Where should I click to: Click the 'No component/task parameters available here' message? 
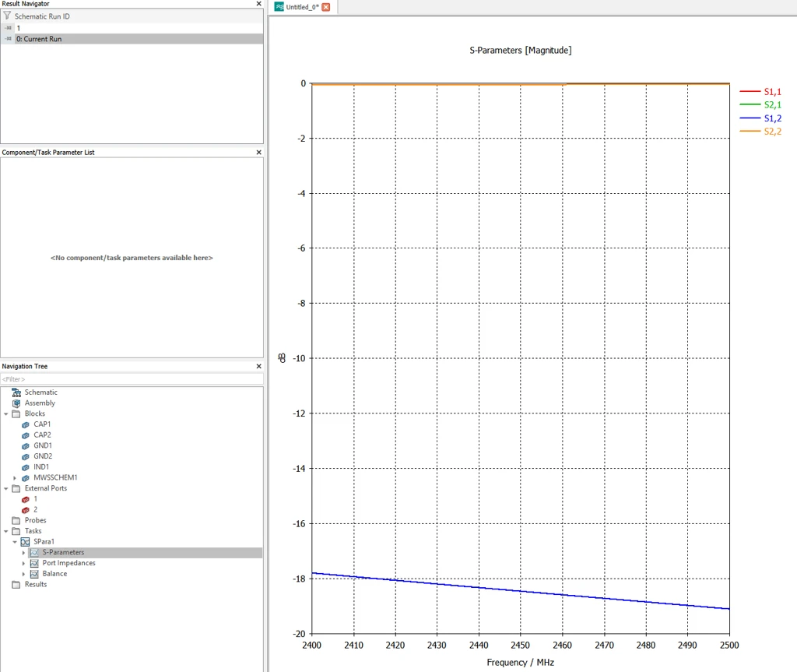coord(132,258)
